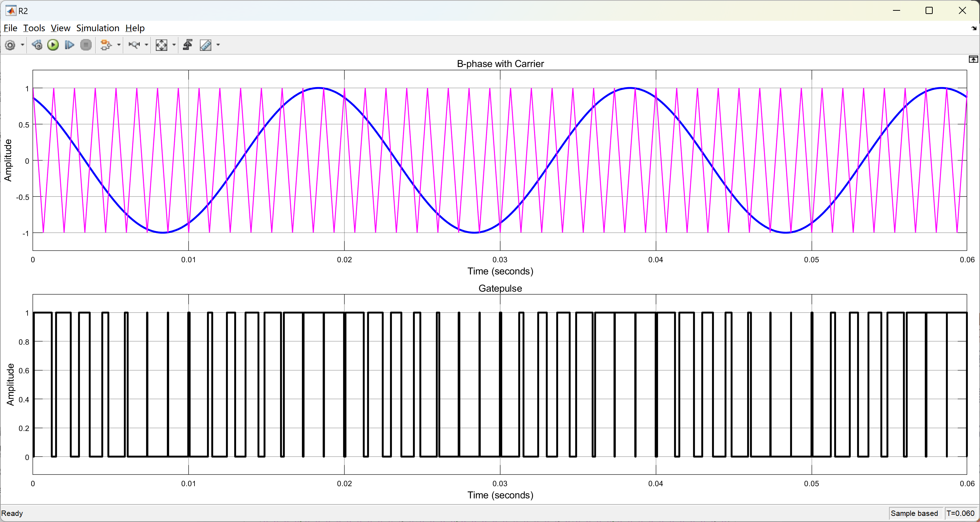Click the Step Back simulation button
The image size is (980, 522).
pyautogui.click(x=37, y=45)
